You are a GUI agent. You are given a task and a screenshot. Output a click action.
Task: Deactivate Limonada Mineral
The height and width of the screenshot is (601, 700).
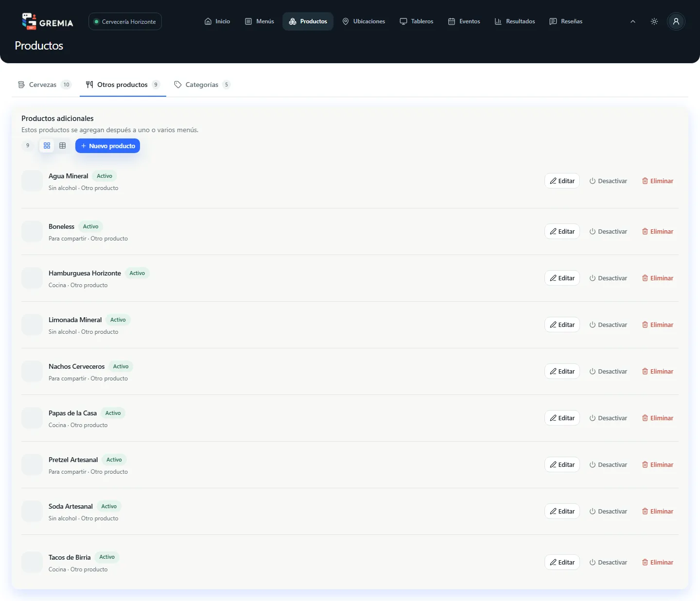(x=608, y=325)
